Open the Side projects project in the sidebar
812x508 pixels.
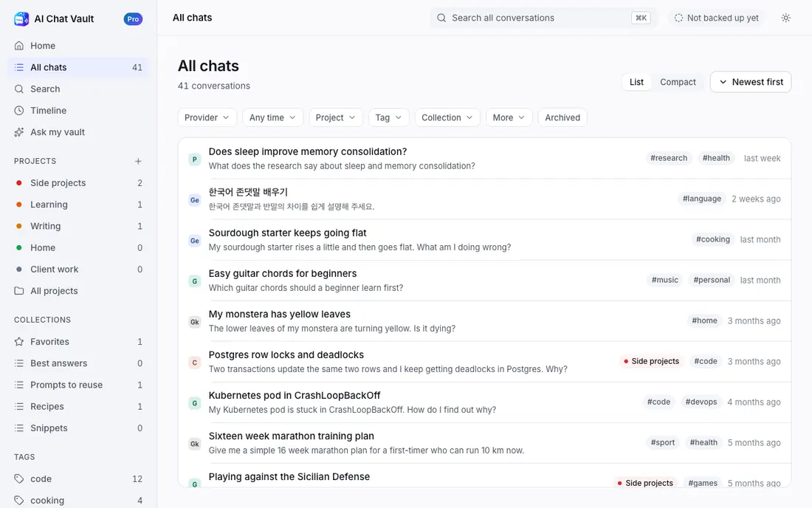coord(78,183)
